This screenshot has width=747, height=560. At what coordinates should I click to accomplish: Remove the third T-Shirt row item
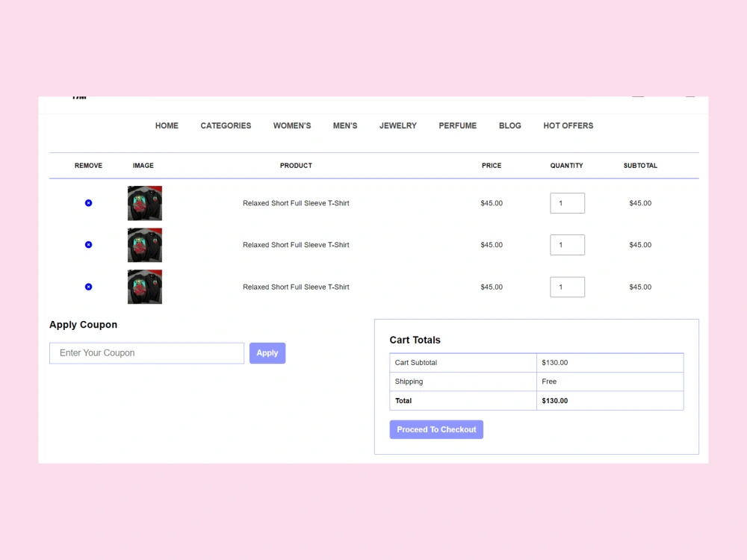pos(88,287)
